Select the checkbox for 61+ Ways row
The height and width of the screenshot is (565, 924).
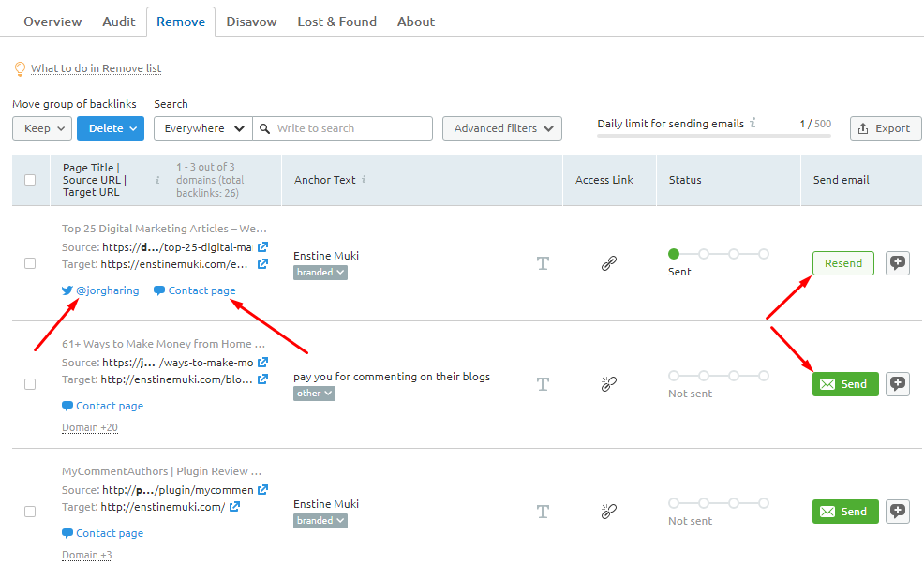point(30,384)
